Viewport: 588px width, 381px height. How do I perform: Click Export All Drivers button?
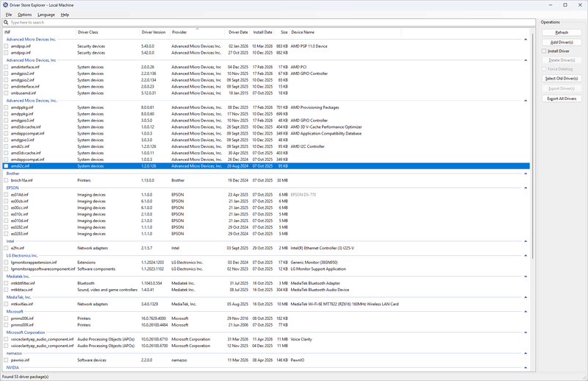pyautogui.click(x=562, y=99)
